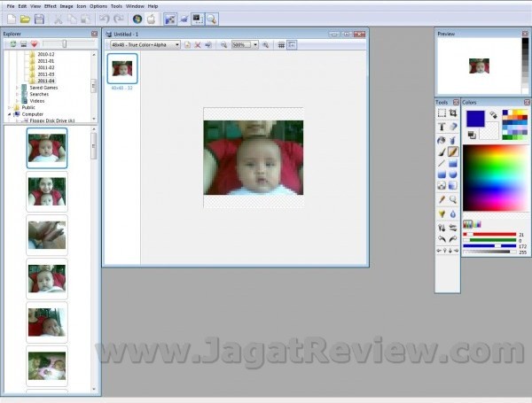532x403 pixels.
Task: Select the Eyedropper color picker tool
Action: [442, 200]
